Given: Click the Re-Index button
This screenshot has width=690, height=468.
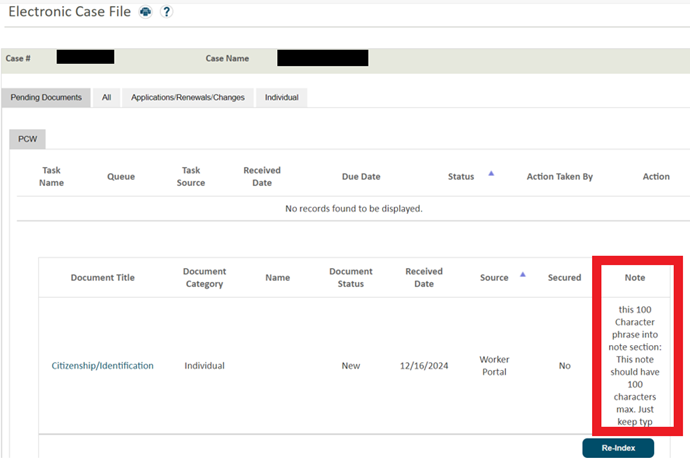Looking at the screenshot, I should click(x=618, y=448).
